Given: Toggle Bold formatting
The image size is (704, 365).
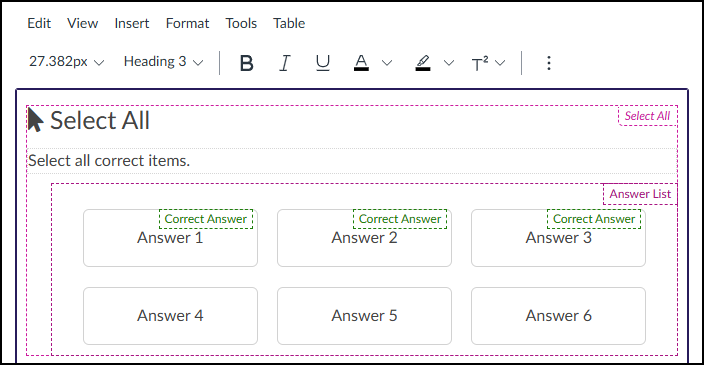Looking at the screenshot, I should (x=246, y=63).
